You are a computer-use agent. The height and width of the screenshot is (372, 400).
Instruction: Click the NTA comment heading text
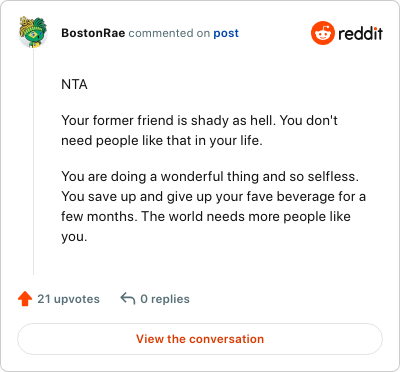74,84
